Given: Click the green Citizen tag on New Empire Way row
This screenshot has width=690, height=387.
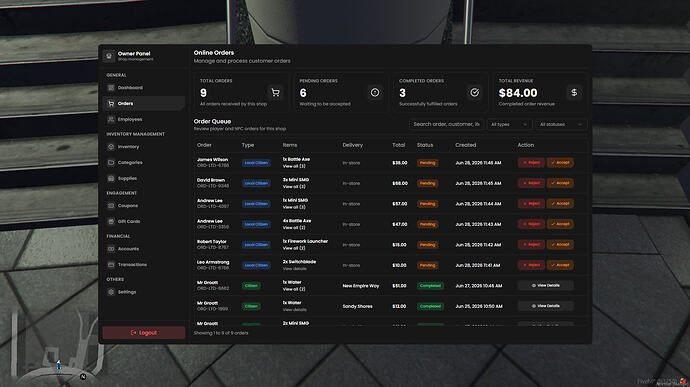Looking at the screenshot, I should coord(251,286).
